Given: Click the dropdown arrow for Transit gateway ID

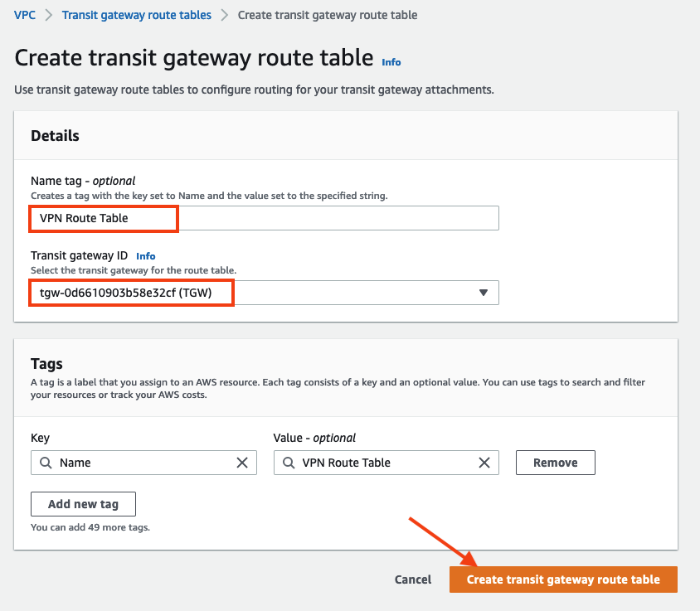Looking at the screenshot, I should [x=484, y=293].
